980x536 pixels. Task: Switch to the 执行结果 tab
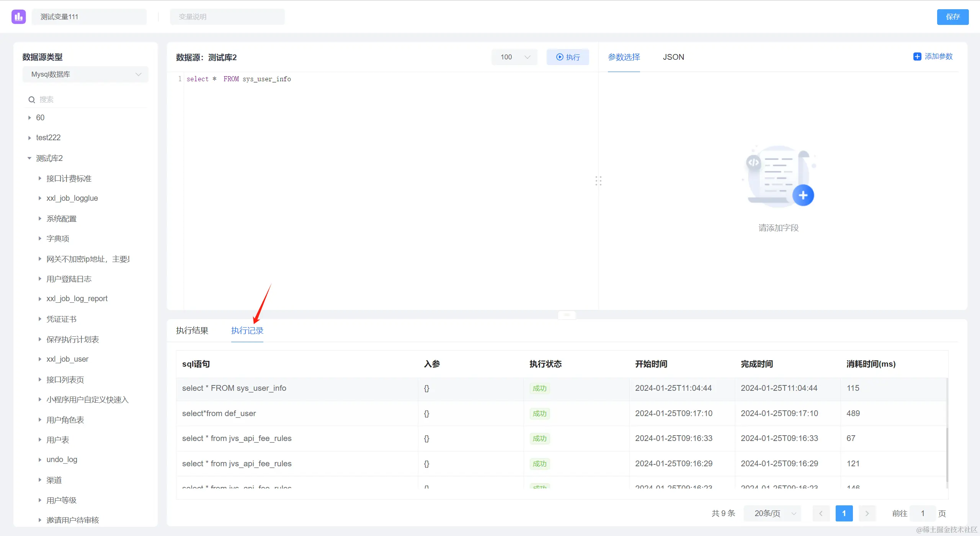[x=192, y=331]
